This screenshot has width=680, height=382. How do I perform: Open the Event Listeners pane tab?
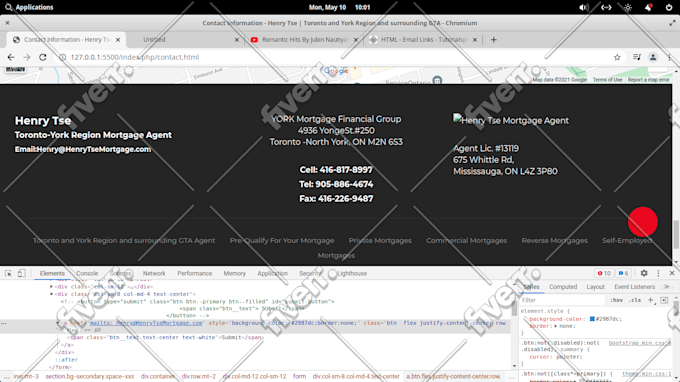(634, 287)
